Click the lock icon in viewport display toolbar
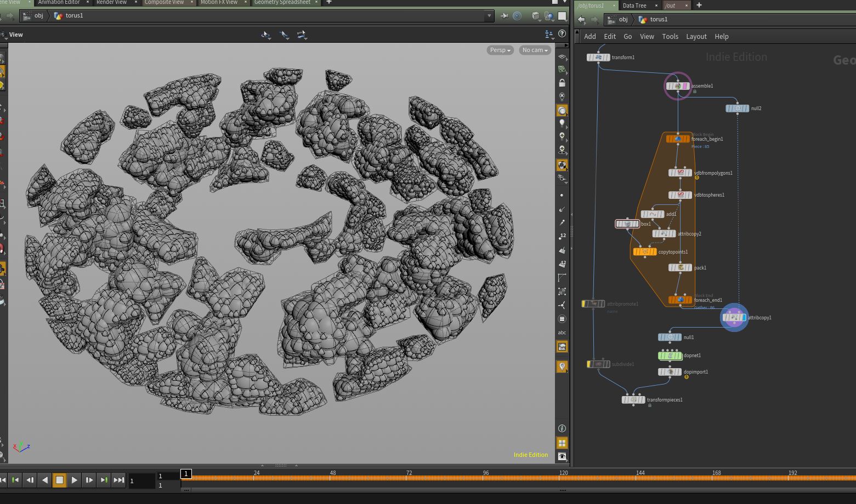856x504 pixels. 562,83
